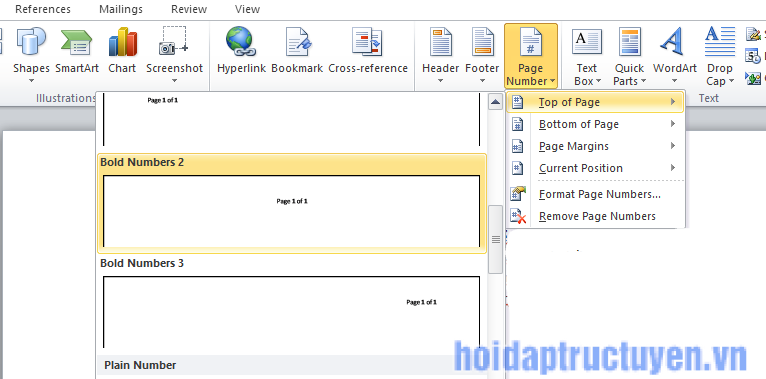This screenshot has width=766, height=379.
Task: Insert a Hyperlink with globe icon
Action: (241, 42)
